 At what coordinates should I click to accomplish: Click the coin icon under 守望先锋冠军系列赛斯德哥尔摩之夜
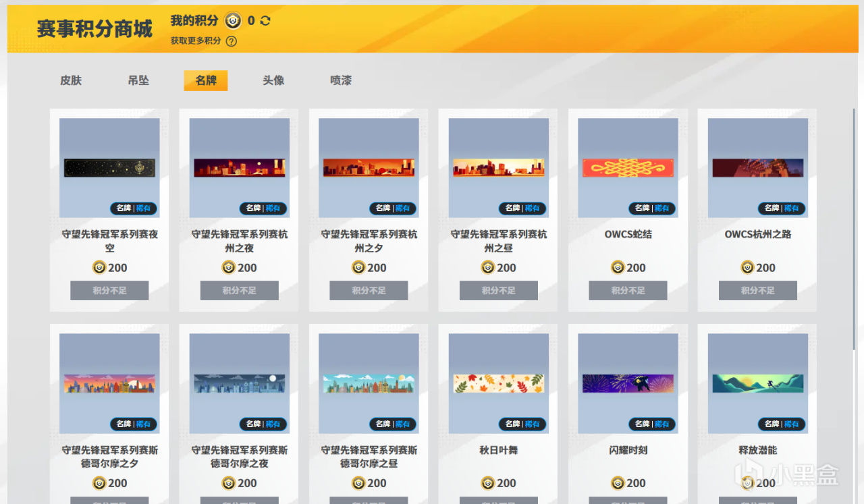point(229,483)
